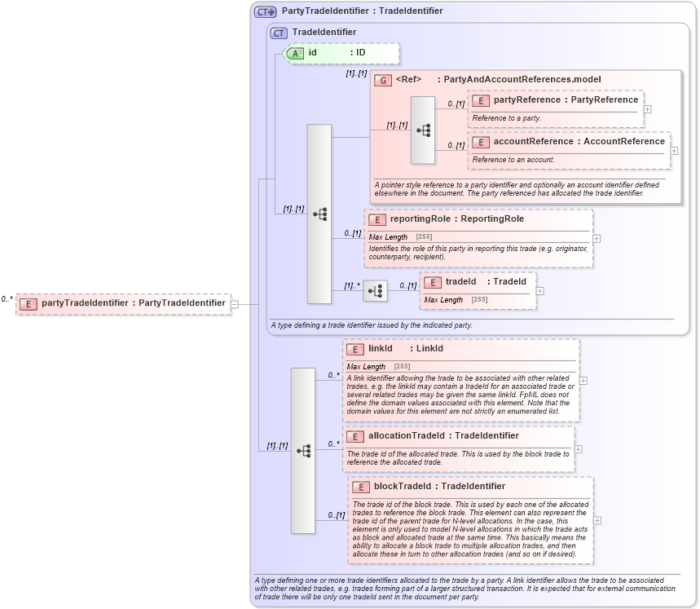
Task: Expand the partyReference element
Action: pos(647,109)
